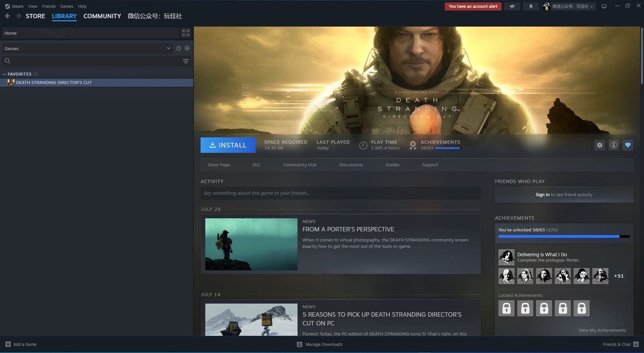
Task: Go to the Library tab
Action: click(64, 16)
